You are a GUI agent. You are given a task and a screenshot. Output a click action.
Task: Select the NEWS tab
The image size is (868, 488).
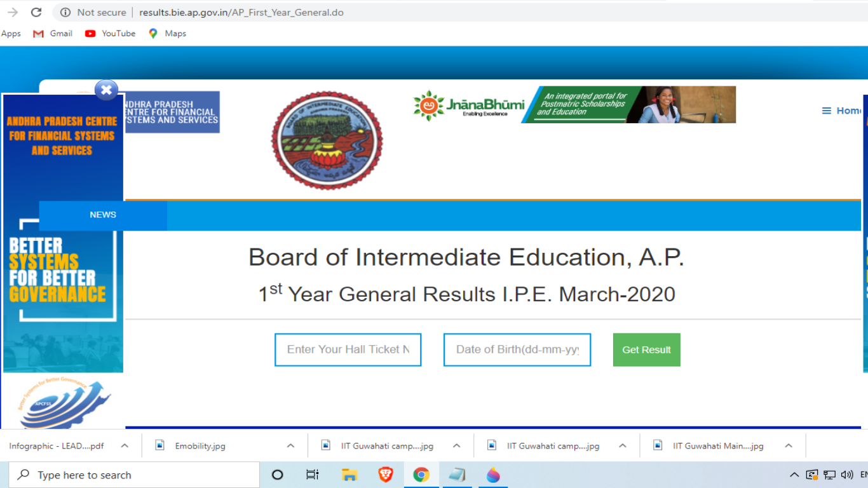(103, 215)
